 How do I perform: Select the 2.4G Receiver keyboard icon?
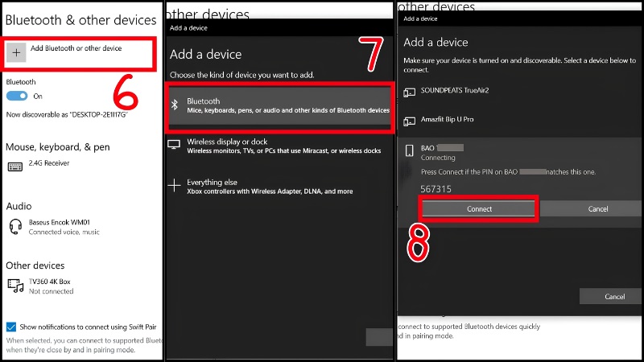[x=15, y=167]
